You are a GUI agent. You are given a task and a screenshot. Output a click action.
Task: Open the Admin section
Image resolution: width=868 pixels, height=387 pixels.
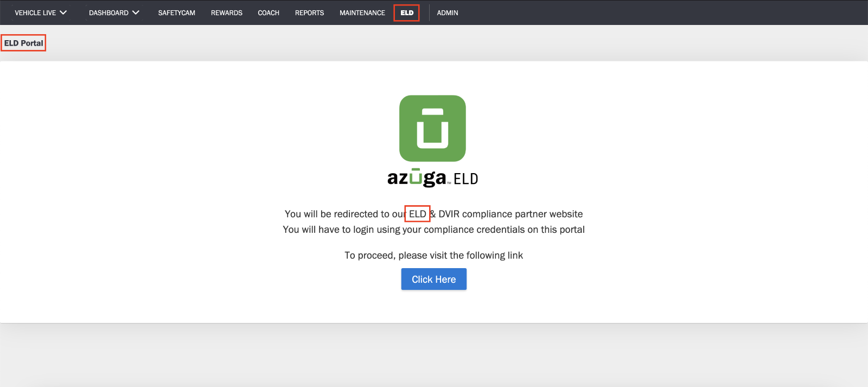[448, 12]
